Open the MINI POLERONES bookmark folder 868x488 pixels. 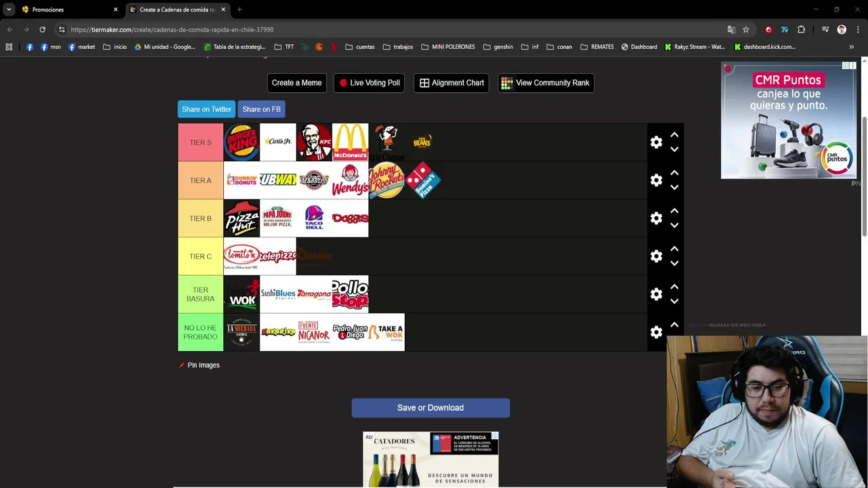(448, 47)
